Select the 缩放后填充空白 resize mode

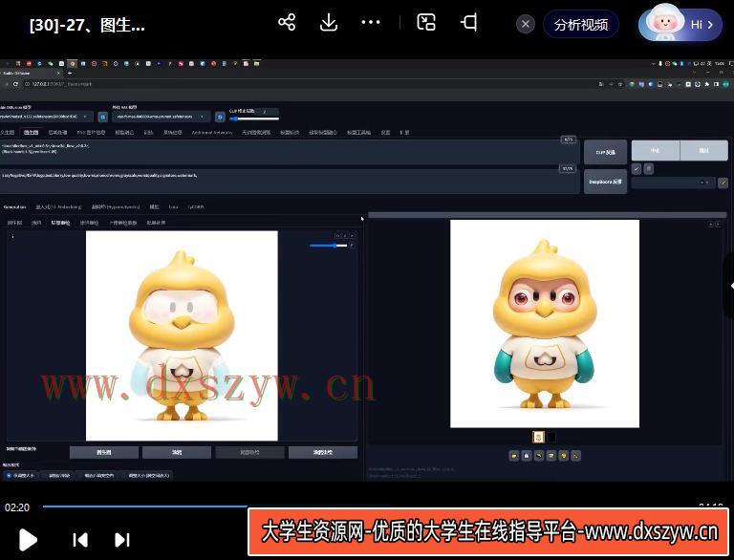(x=97, y=475)
